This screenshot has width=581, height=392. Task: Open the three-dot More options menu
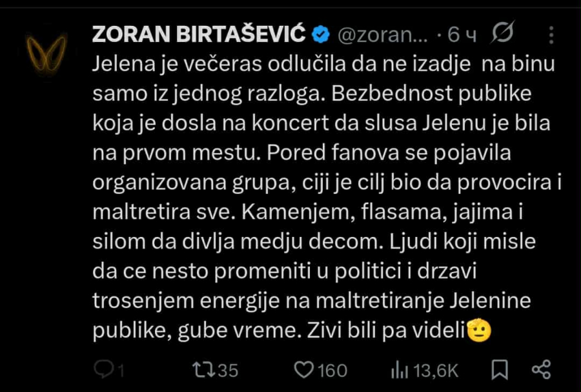pyautogui.click(x=551, y=34)
